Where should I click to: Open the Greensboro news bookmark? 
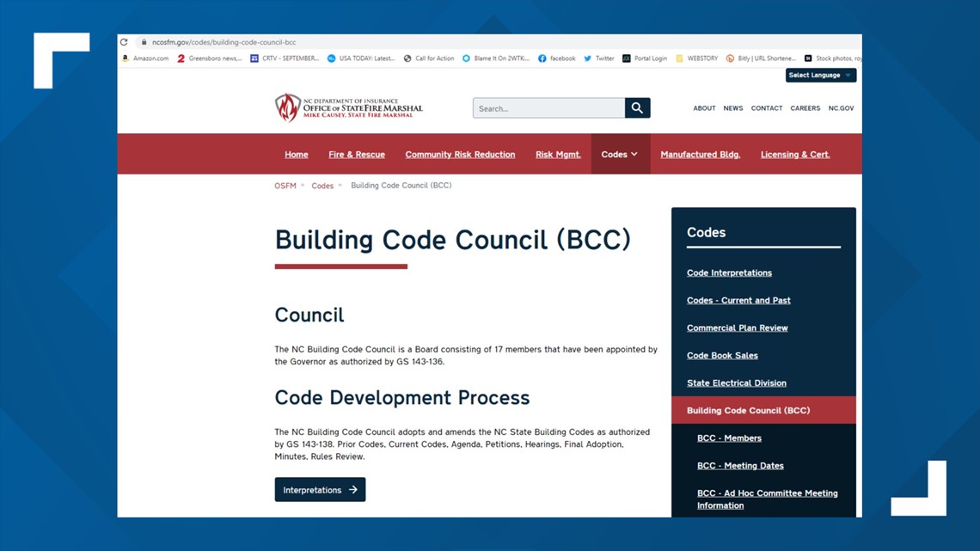(x=210, y=58)
